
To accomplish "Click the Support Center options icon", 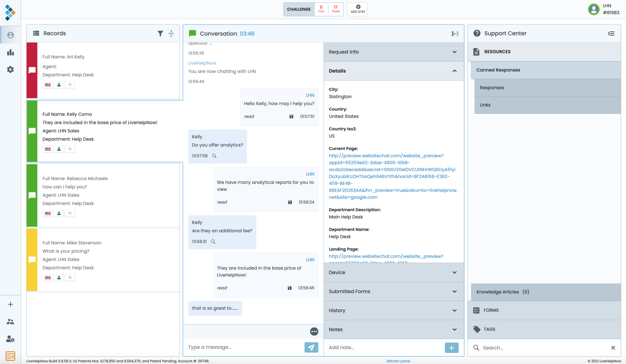I will [x=611, y=33].
